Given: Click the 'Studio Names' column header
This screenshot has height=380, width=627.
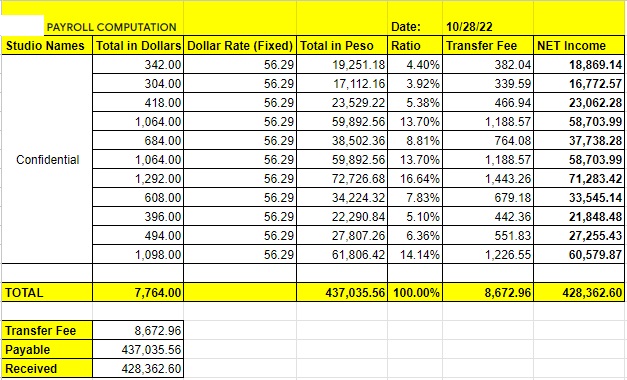Looking at the screenshot, I should pos(47,45).
